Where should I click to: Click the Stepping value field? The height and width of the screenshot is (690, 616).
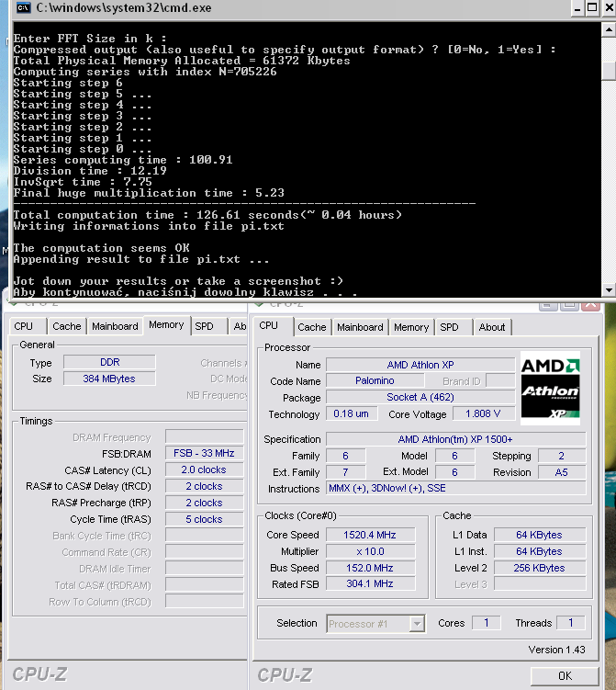[x=562, y=456]
